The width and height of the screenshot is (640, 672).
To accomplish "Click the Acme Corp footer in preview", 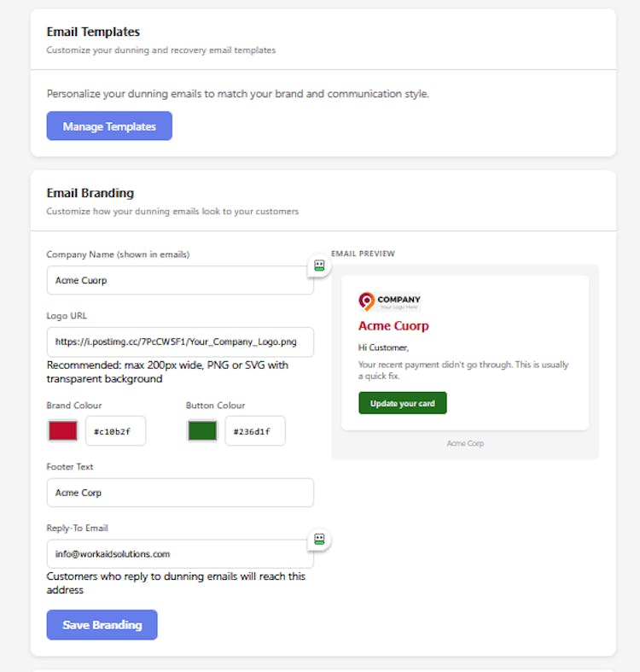I will click(465, 443).
